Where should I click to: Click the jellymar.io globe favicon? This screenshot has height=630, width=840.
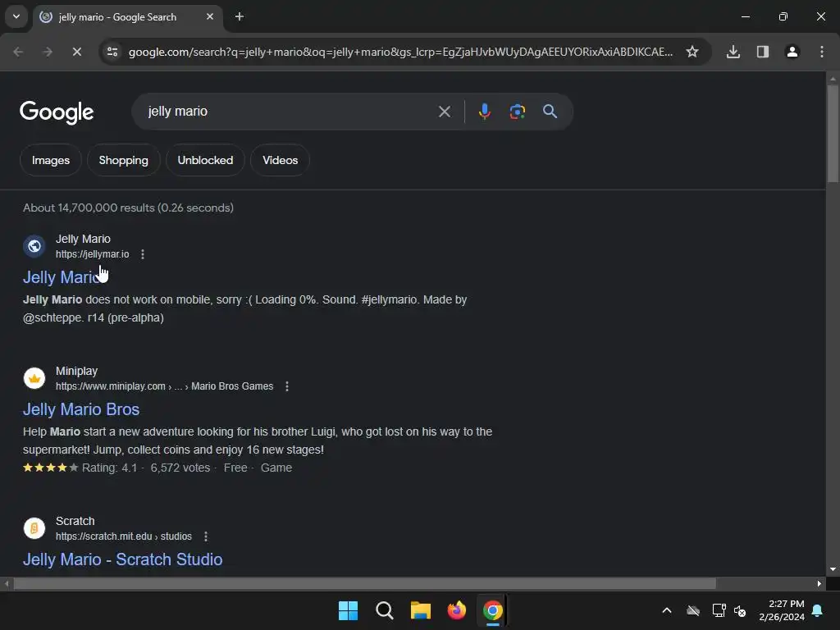click(x=34, y=246)
